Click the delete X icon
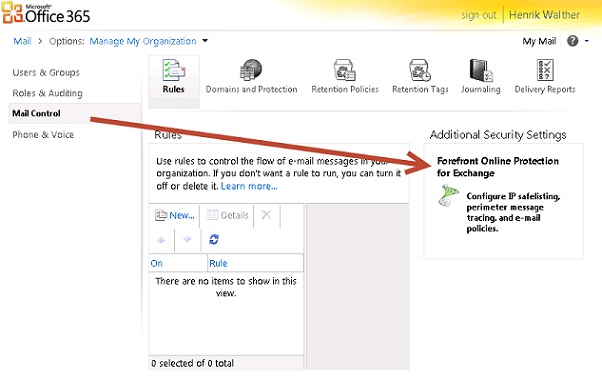The height and width of the screenshot is (380, 602). coord(266,215)
